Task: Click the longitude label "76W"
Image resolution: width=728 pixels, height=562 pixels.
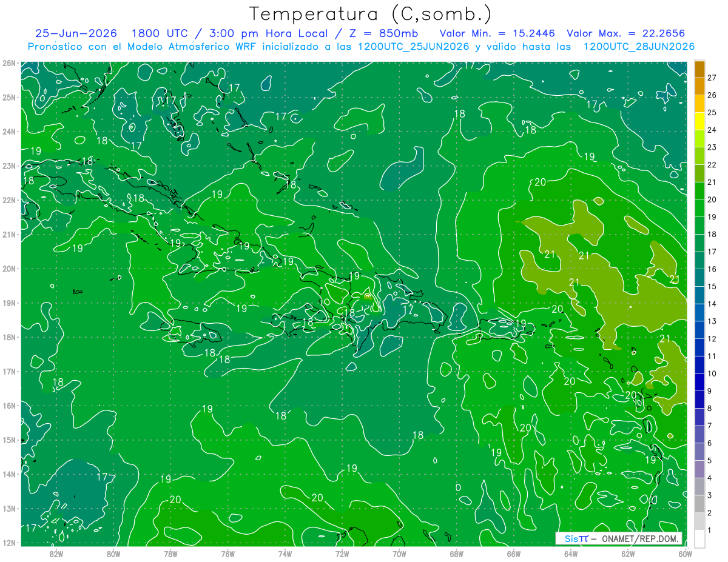Action: 227,552
